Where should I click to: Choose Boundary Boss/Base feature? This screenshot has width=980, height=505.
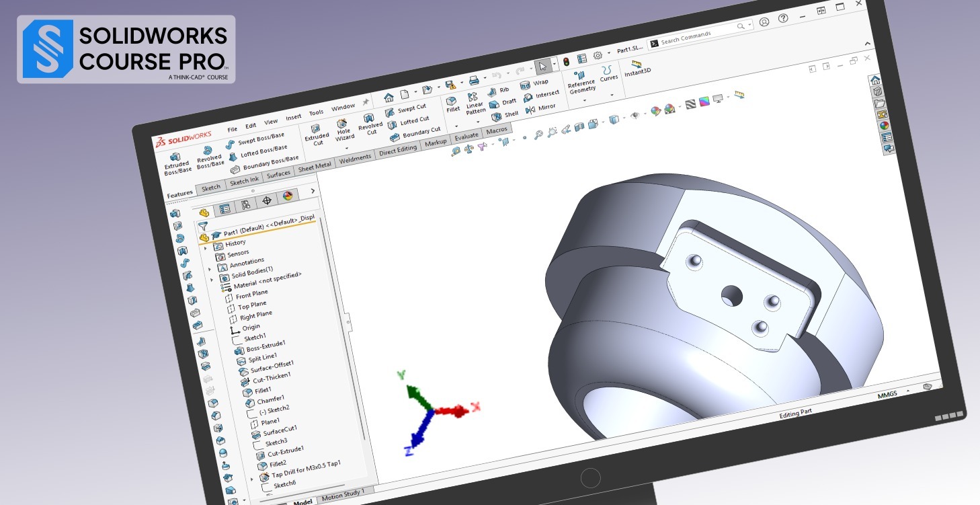(x=264, y=165)
